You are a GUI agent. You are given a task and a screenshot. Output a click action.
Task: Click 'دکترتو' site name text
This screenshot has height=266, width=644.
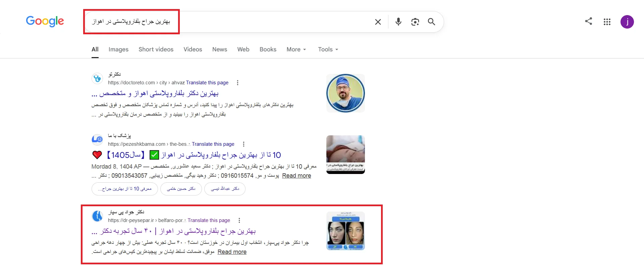pos(114,74)
